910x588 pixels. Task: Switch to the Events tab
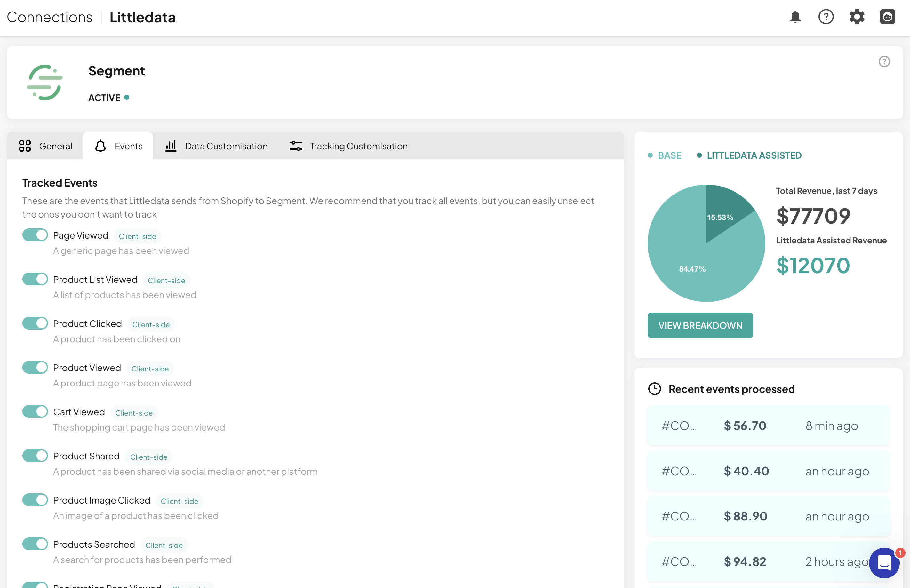tap(118, 146)
